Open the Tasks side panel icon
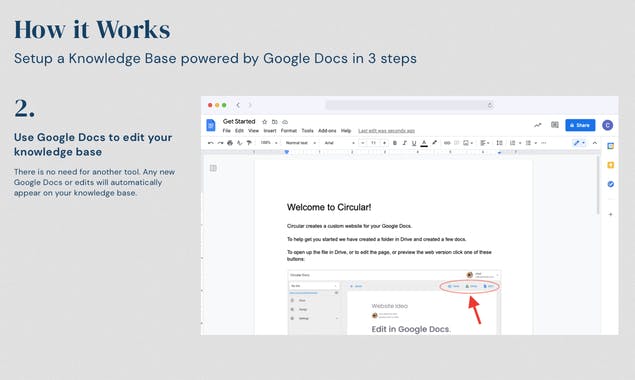 click(x=611, y=184)
